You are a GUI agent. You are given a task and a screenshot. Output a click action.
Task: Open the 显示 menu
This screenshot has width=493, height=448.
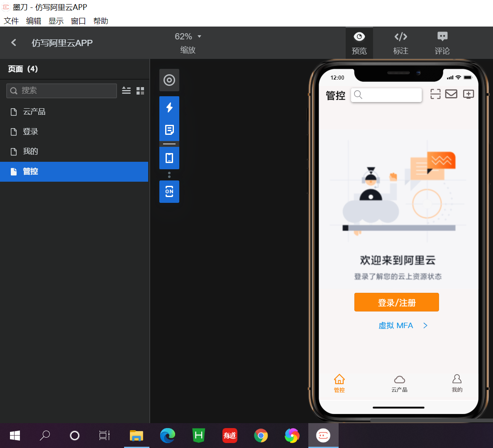tap(56, 21)
